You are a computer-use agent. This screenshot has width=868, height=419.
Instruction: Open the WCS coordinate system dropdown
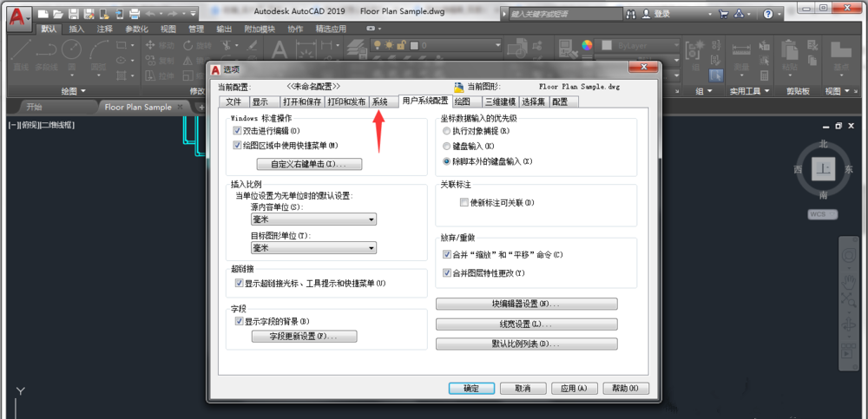[x=823, y=214]
